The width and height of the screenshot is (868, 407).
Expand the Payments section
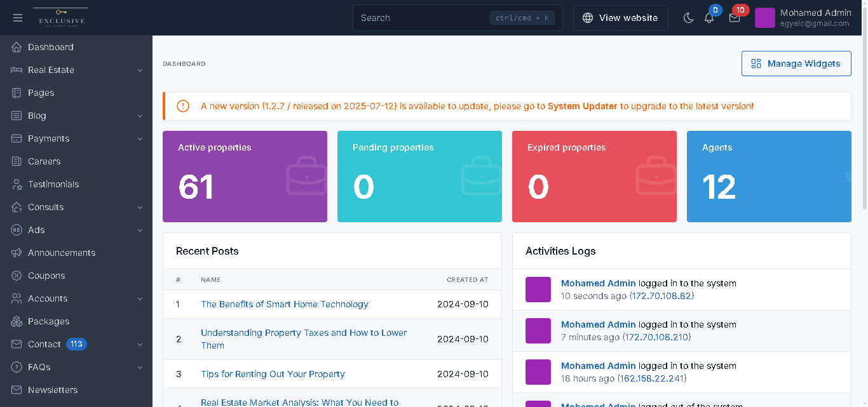48,138
